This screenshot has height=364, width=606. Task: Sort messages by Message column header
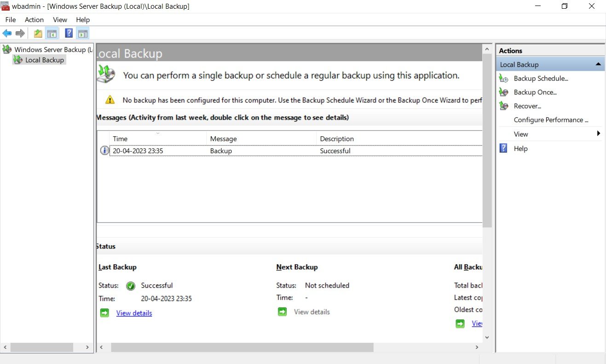(261, 139)
